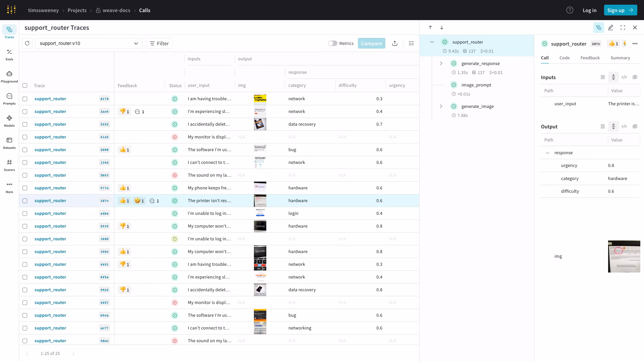Expand the generate_response call node

click(x=441, y=63)
